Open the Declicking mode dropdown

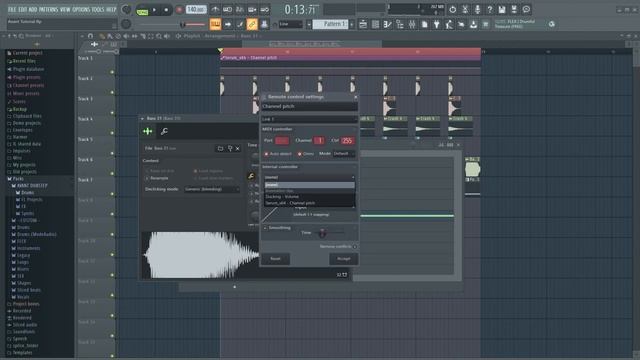pyautogui.click(x=211, y=189)
